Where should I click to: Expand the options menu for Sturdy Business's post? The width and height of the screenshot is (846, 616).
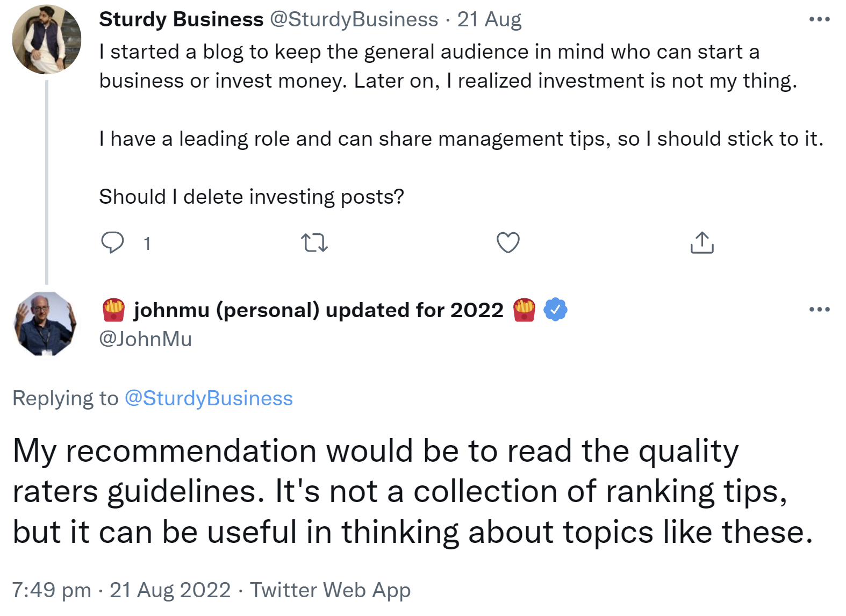point(819,18)
